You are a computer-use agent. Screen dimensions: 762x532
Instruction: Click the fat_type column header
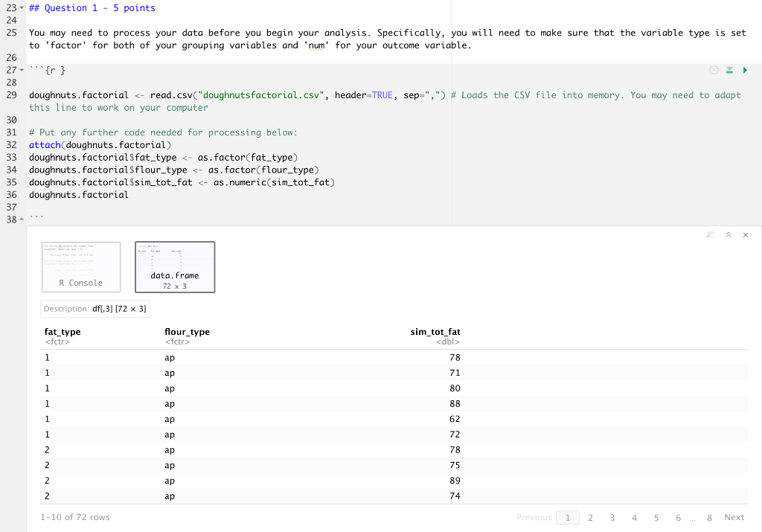[63, 332]
